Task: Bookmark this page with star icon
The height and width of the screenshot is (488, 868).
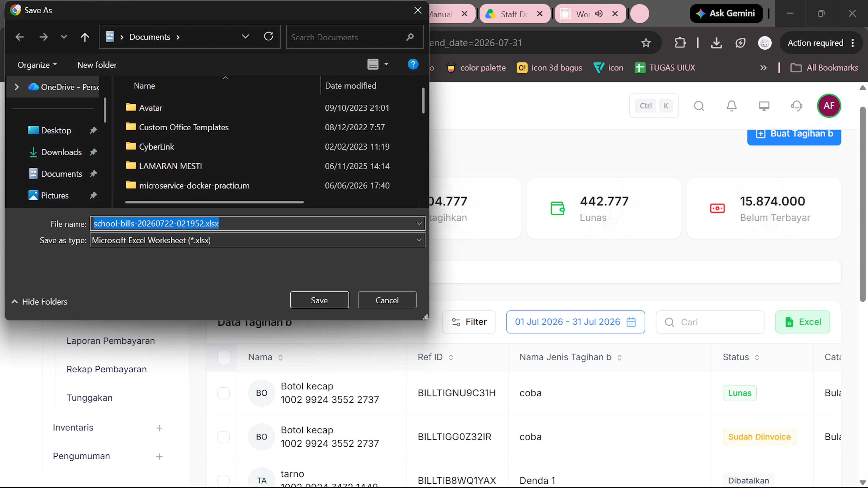Action: click(646, 43)
